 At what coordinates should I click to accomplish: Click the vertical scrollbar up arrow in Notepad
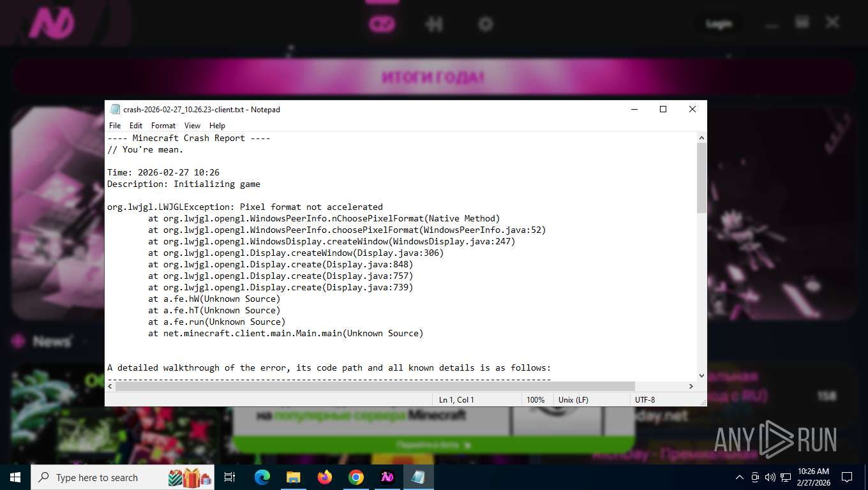tap(701, 138)
